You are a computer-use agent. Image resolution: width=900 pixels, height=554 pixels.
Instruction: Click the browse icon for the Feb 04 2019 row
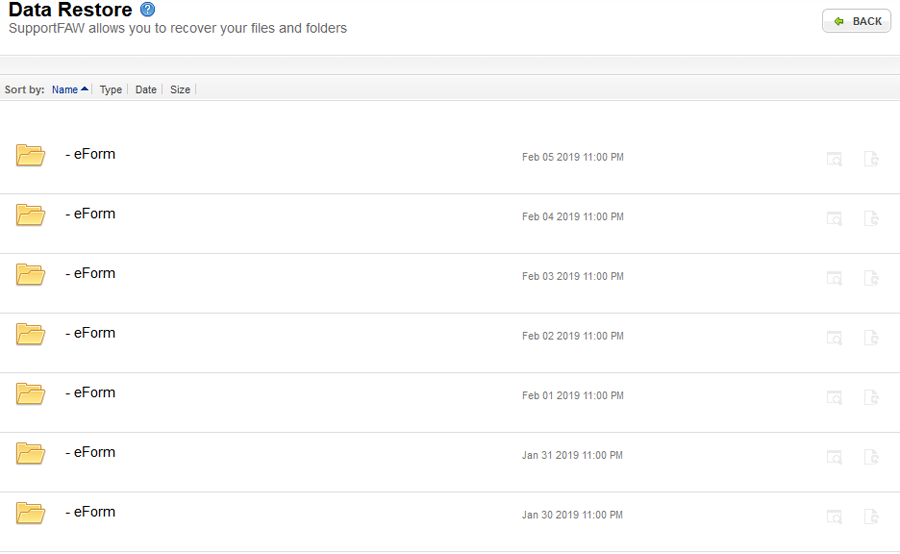[x=834, y=219]
